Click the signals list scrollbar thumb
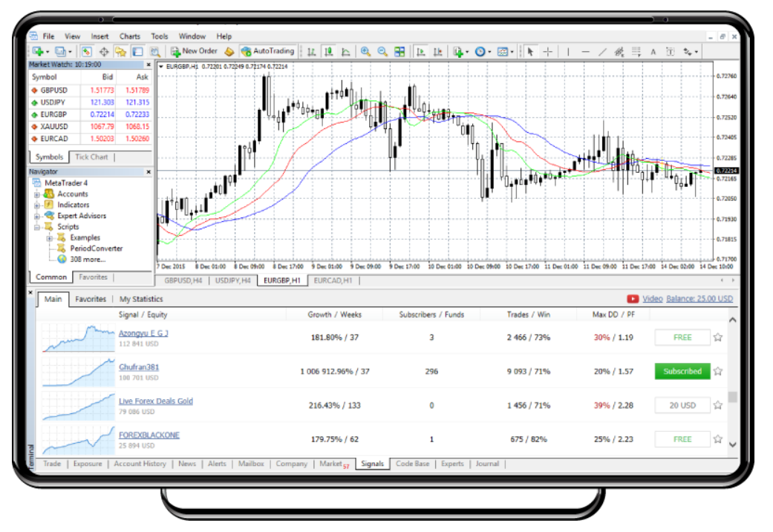This screenshot has width=773, height=532. coord(733,397)
